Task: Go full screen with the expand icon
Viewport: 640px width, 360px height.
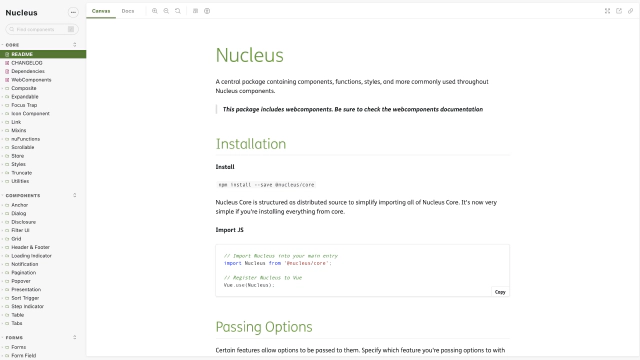Action: pos(607,11)
